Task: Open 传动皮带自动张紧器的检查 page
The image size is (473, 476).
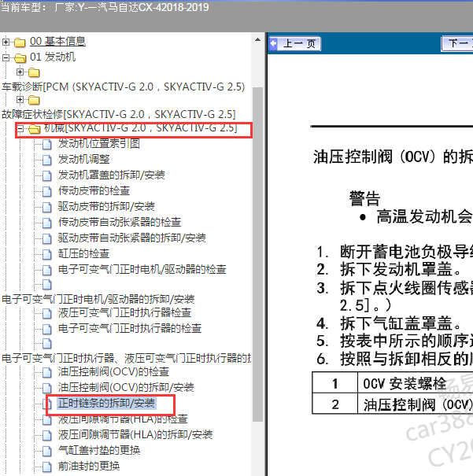Action: point(120,222)
